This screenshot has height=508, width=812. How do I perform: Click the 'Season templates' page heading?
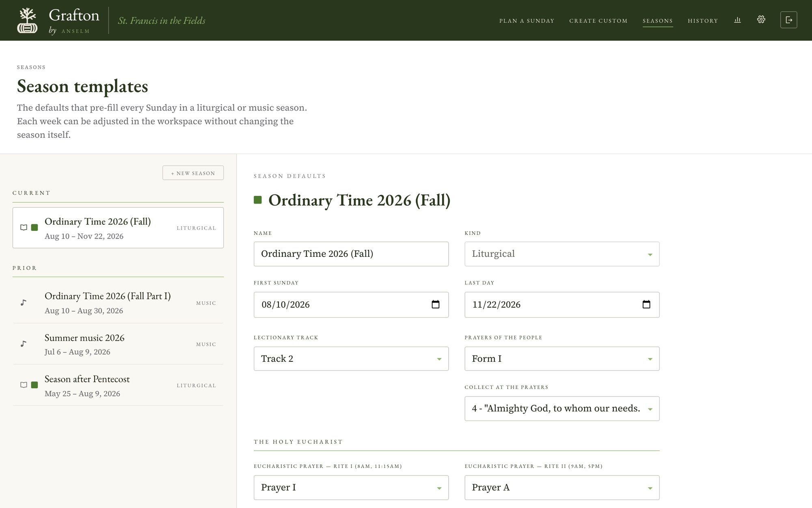(x=82, y=86)
